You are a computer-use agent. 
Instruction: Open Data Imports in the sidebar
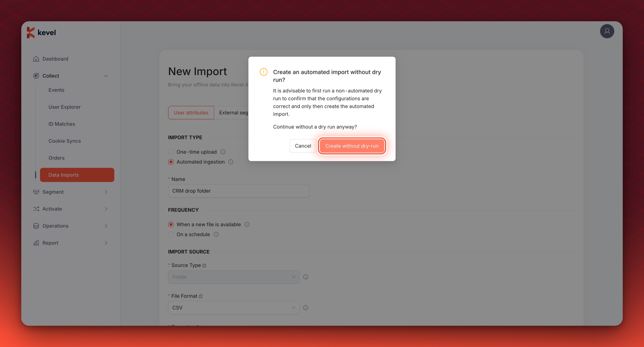[77, 175]
